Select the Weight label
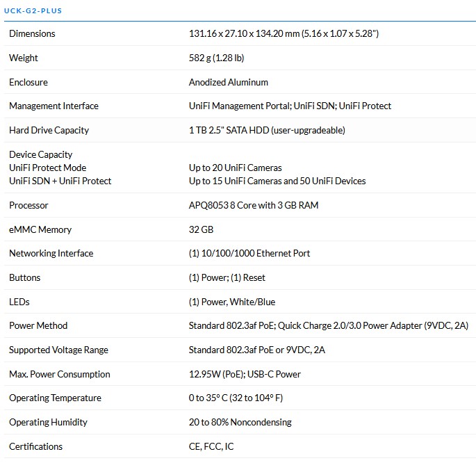Viewport: 476px width, 463px height. [24, 58]
